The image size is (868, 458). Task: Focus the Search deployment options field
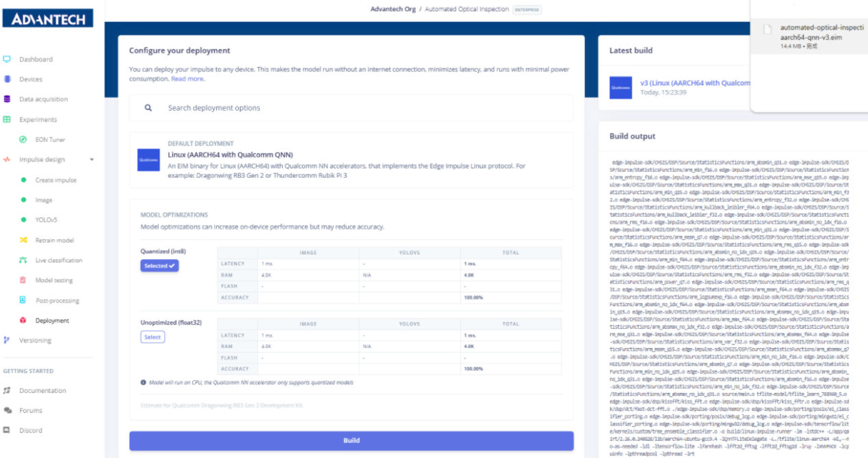click(352, 108)
